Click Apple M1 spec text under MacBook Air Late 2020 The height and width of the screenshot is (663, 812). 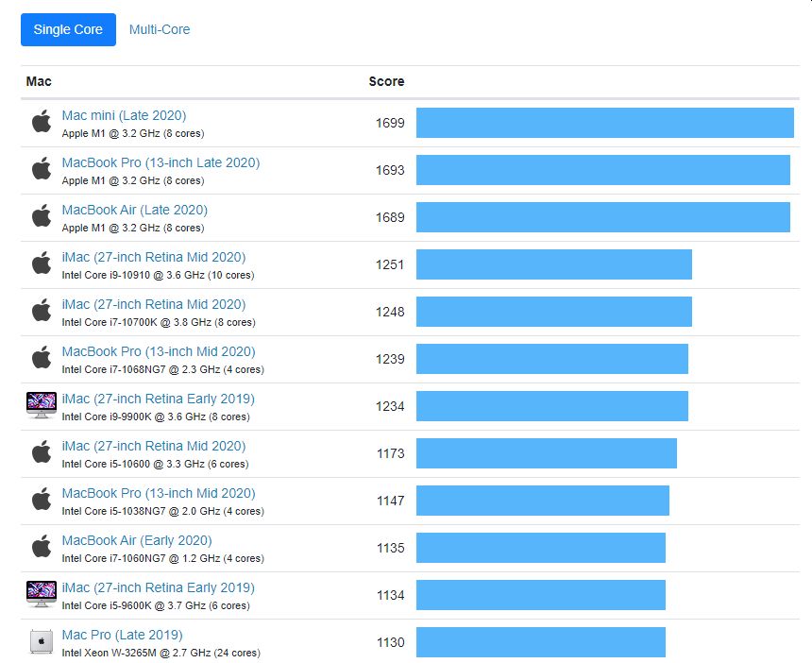[133, 228]
